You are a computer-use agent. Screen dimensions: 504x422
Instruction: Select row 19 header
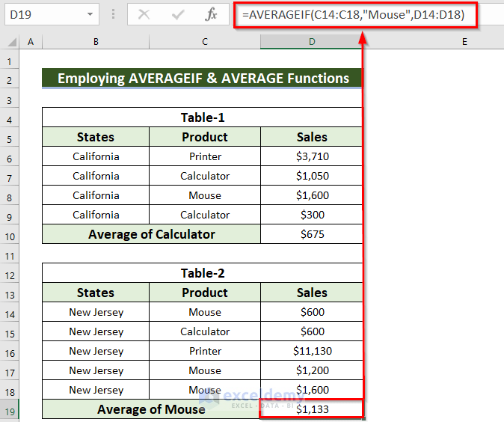pyautogui.click(x=10, y=409)
